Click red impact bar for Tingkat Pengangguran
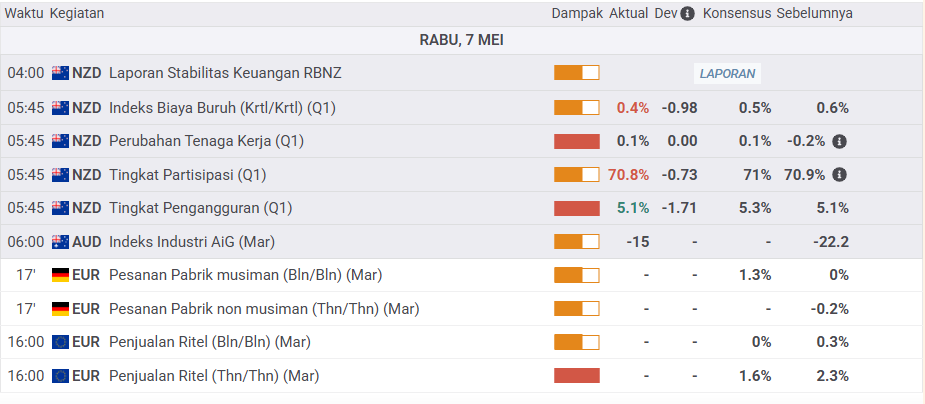 [x=577, y=208]
